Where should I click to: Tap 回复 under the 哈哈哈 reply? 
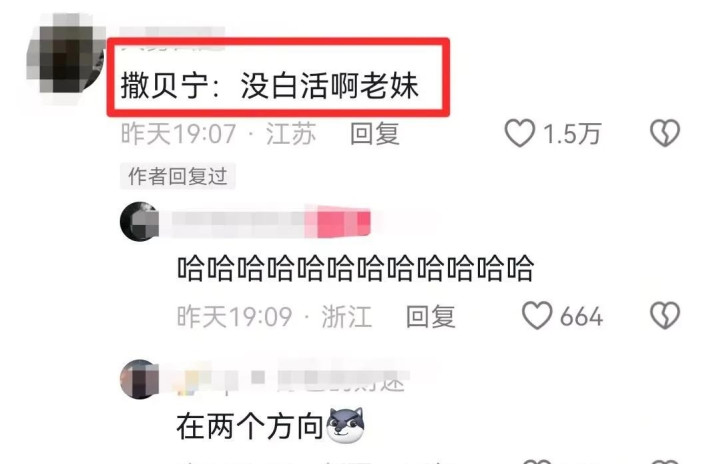431,316
